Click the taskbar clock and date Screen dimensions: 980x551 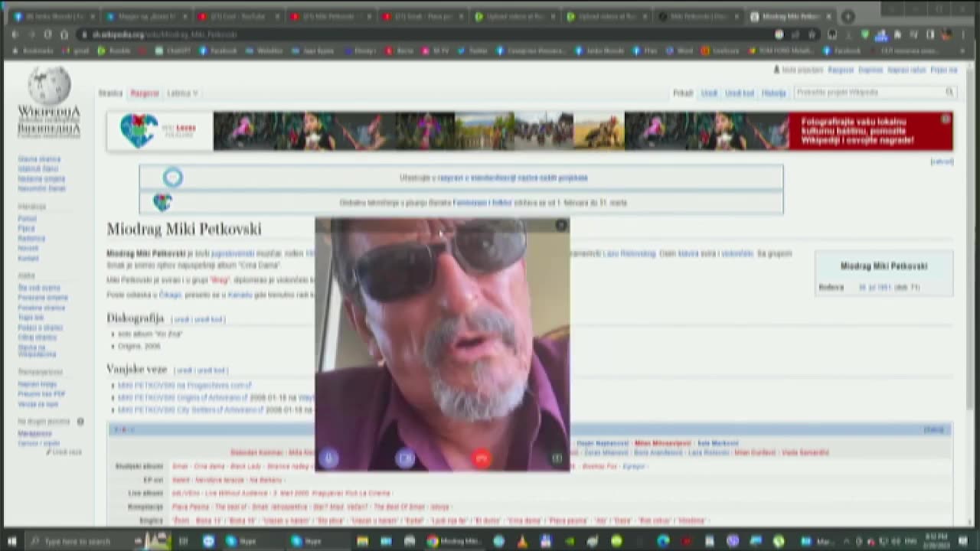pos(937,541)
